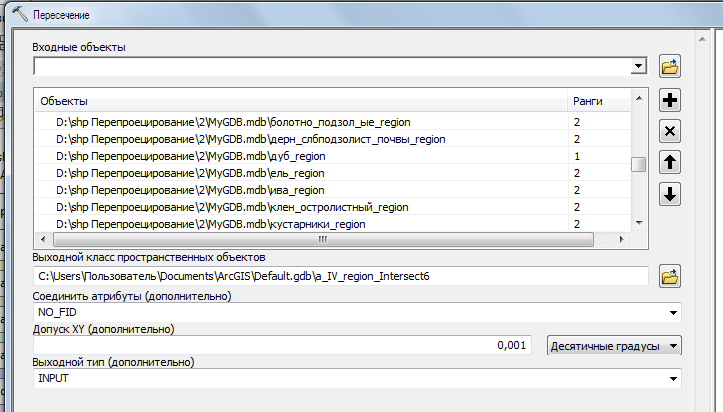Expand the NO_FID join attributes dropdown
The width and height of the screenshot is (723, 412).
click(673, 312)
